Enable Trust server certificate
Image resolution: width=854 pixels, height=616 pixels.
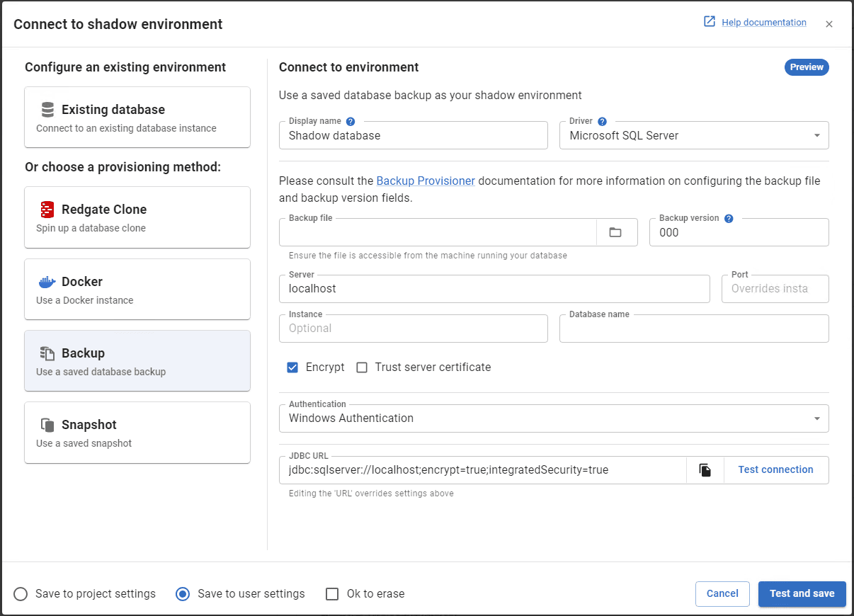[362, 367]
